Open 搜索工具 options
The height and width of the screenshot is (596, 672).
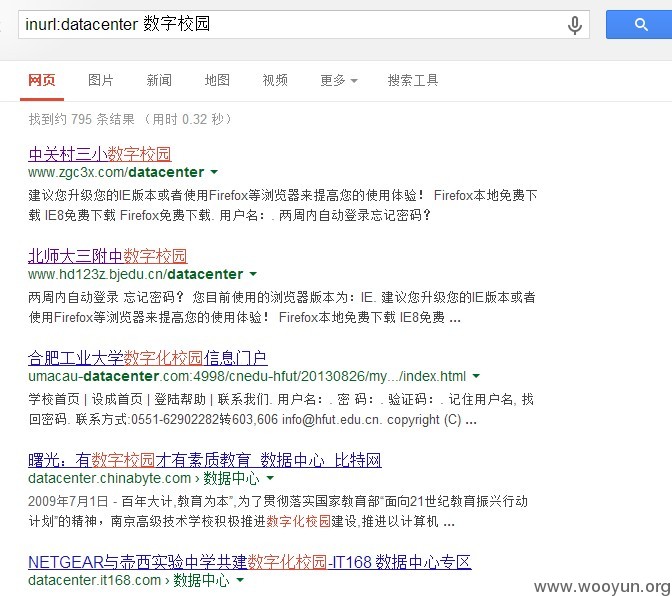pyautogui.click(x=413, y=80)
